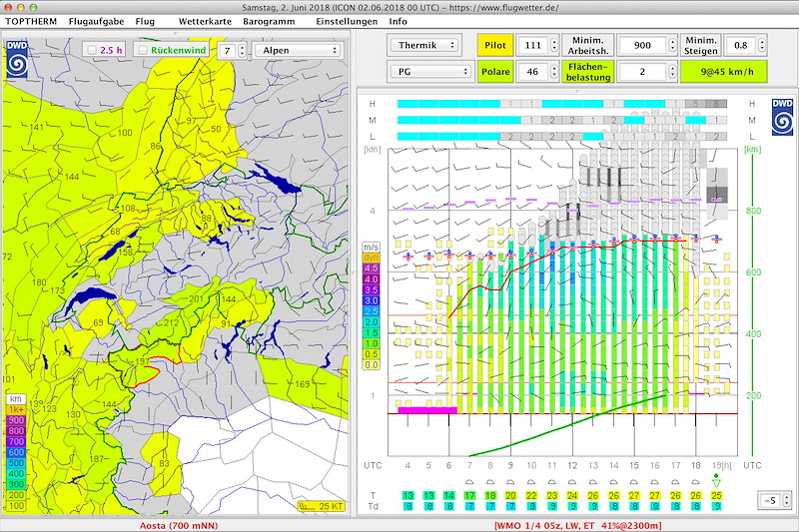Image resolution: width=799 pixels, height=532 pixels.
Task: Click the Minim. Steigen button
Action: coord(701,45)
